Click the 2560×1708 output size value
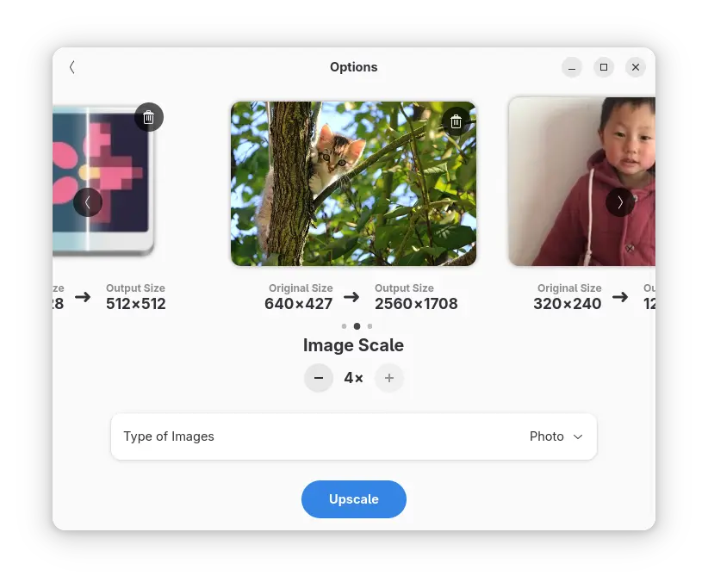708x588 pixels. (416, 304)
